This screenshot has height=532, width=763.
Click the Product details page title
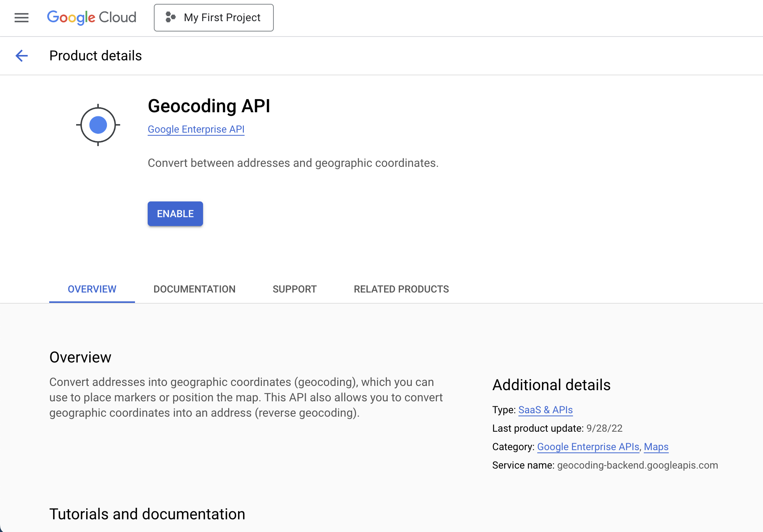tap(95, 56)
